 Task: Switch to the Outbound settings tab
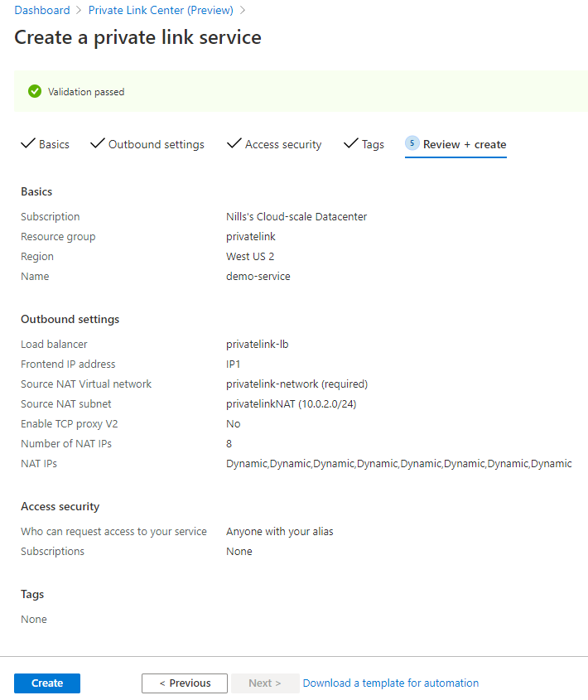tap(147, 144)
